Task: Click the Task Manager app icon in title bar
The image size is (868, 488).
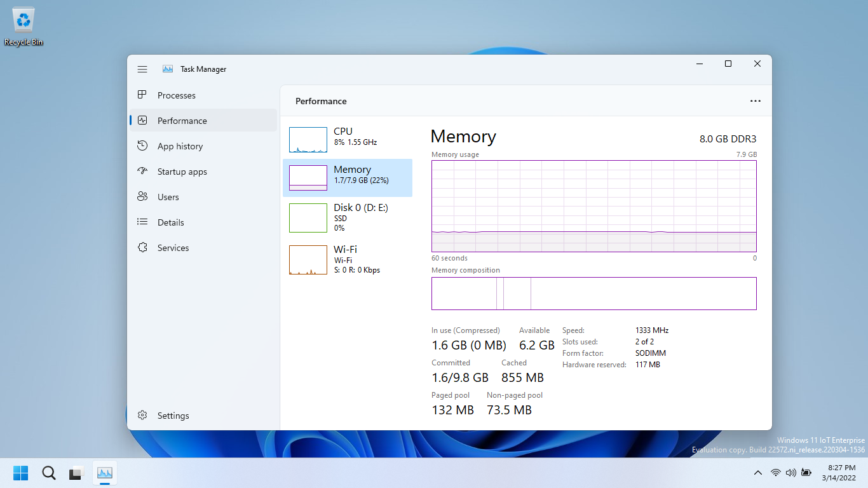Action: [x=168, y=69]
